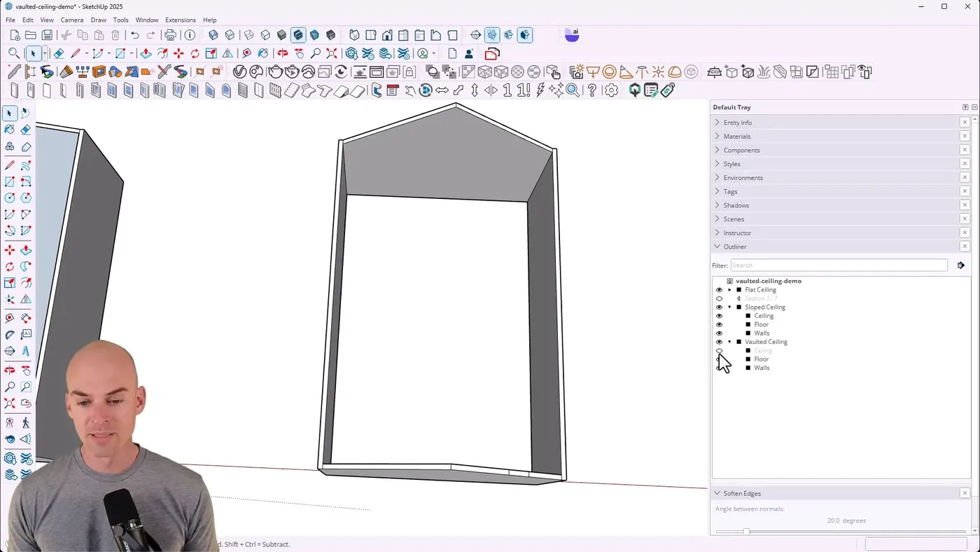Click the Undo arrow icon
This screenshot has height=552, width=980.
[x=135, y=35]
